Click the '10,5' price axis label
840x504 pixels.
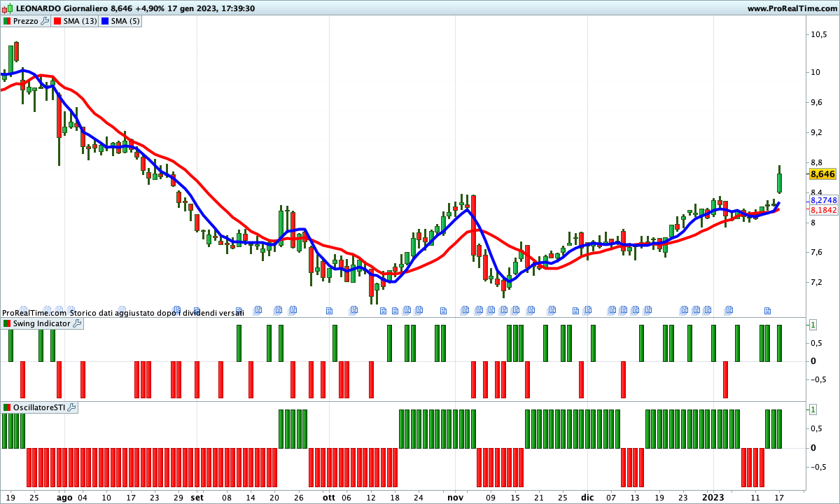click(820, 34)
